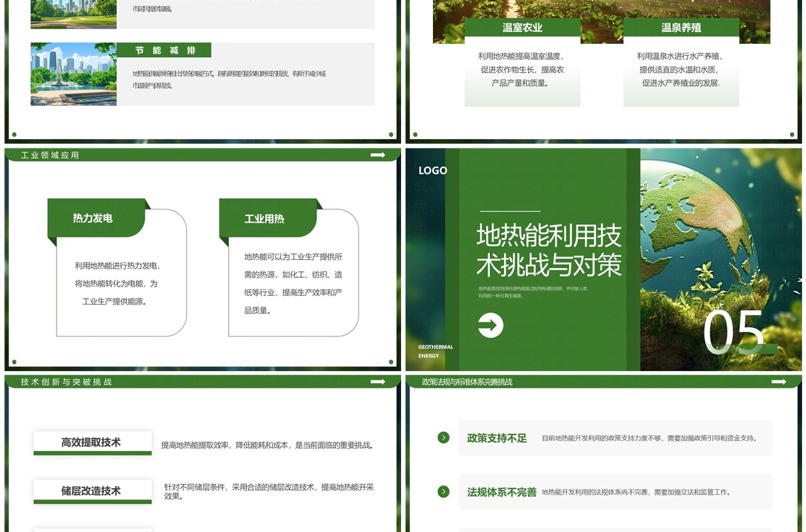
Task: Click the 政策法规与标准体系完善挑战 slide title
Action: coord(468,382)
